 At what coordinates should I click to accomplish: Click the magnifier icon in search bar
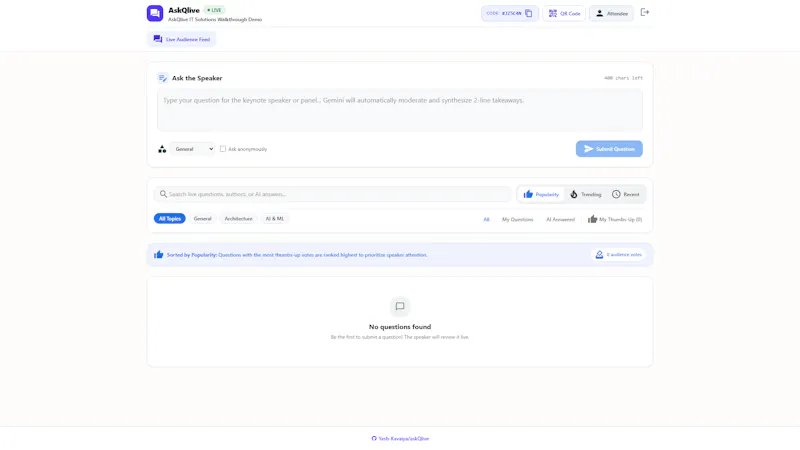163,194
